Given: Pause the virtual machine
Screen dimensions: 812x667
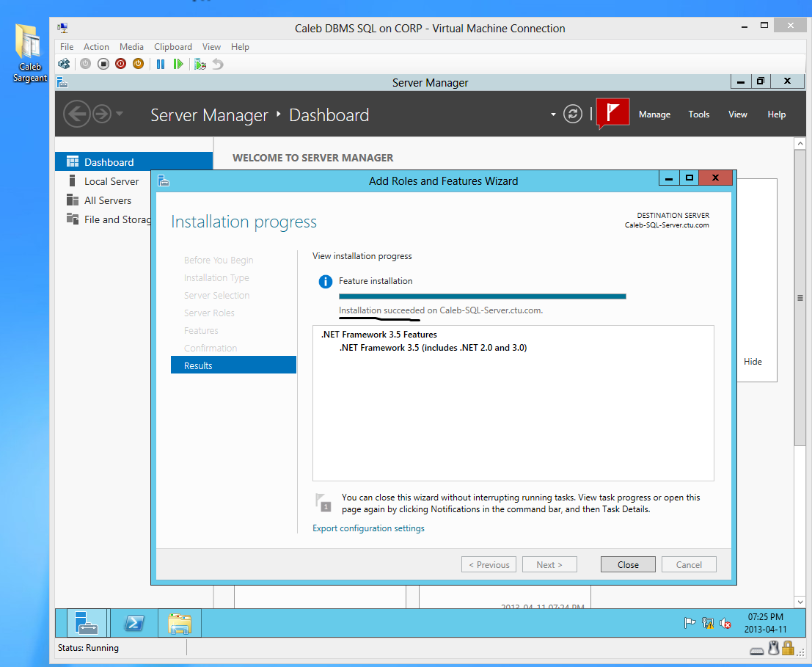Looking at the screenshot, I should (161, 64).
